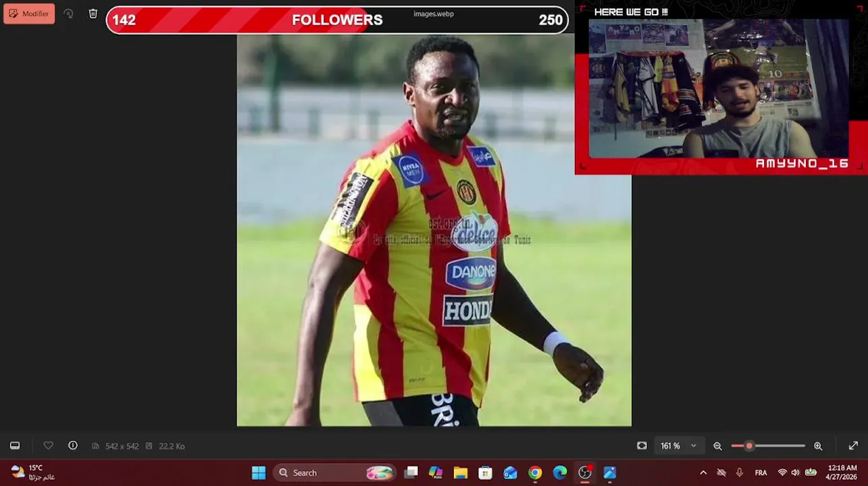Click the zoom out magnifier icon
The width and height of the screenshot is (868, 486).
717,446
